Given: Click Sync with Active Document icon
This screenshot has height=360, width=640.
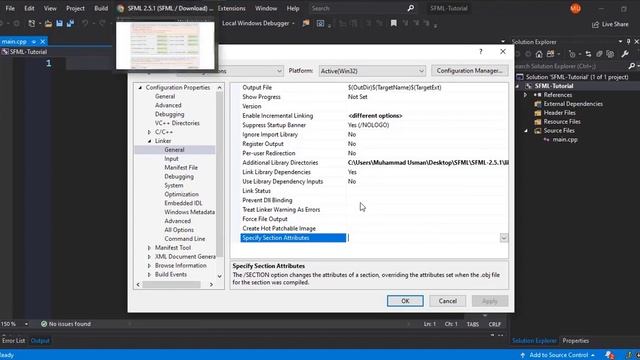Looking at the screenshot, I should coord(588,54).
